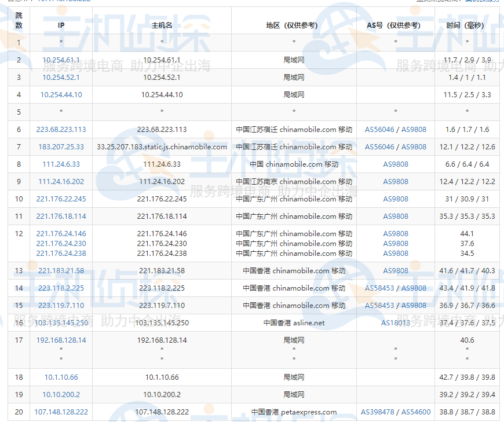Click the 跳数 column header
Screen dimensions: 504x422
pyautogui.click(x=18, y=21)
